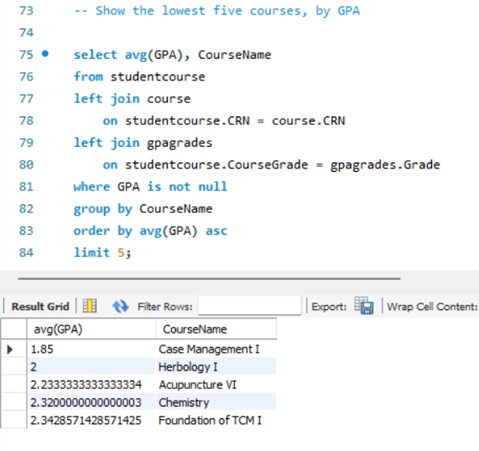Screen dimensions: 479x451
Task: Click the Wrap Cell Content label
Action: 432,306
